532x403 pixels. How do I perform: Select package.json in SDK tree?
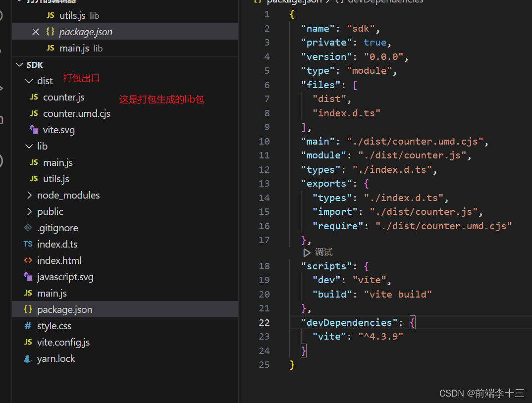[x=125, y=309]
